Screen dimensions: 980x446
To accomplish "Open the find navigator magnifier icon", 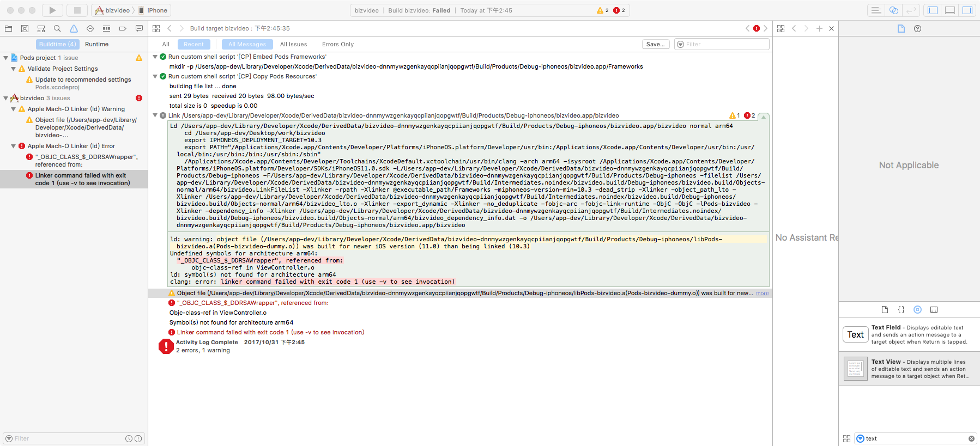I will click(57, 28).
